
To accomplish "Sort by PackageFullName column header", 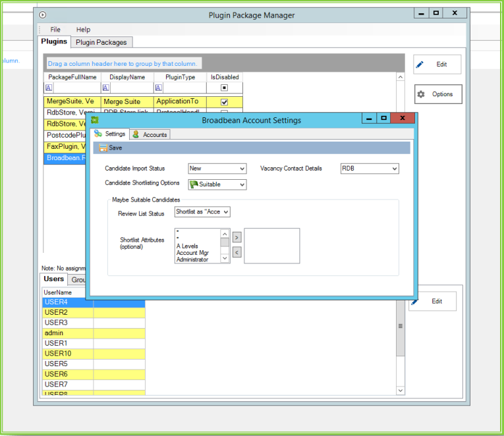I will click(x=72, y=77).
